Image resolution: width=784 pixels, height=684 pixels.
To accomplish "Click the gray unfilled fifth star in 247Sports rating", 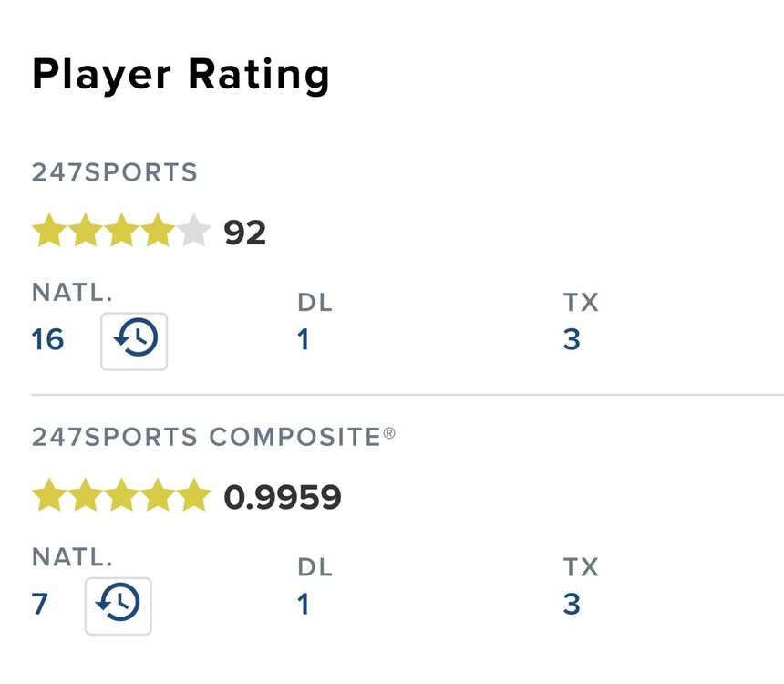I will click(193, 233).
